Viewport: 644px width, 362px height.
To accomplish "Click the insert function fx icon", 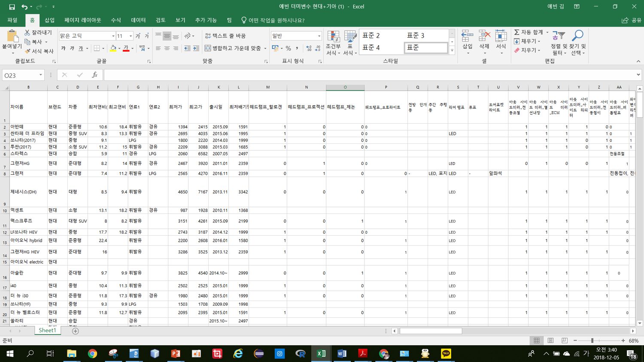I will pos(94,75).
